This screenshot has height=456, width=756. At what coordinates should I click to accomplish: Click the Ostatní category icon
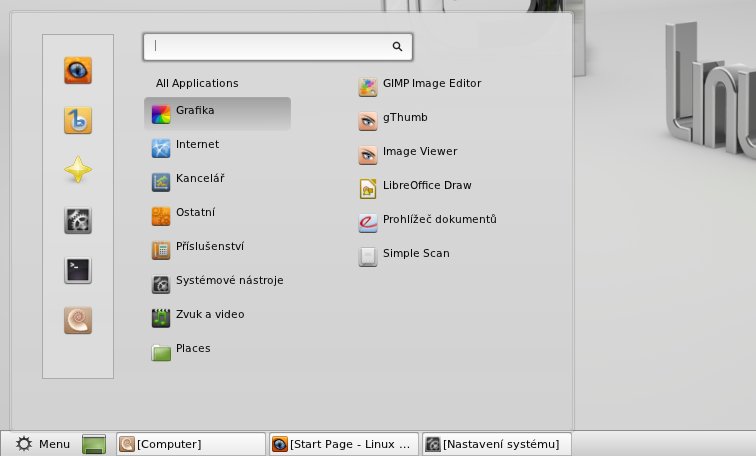161,216
